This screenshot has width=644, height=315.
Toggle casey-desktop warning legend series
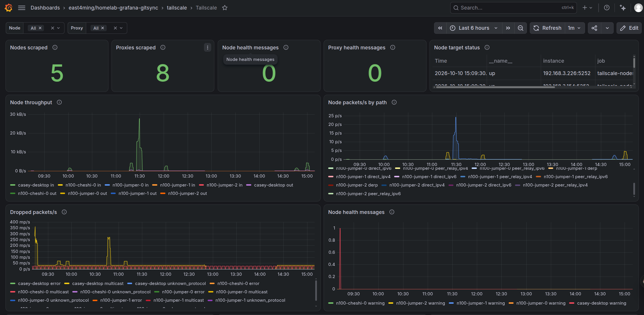click(601, 303)
